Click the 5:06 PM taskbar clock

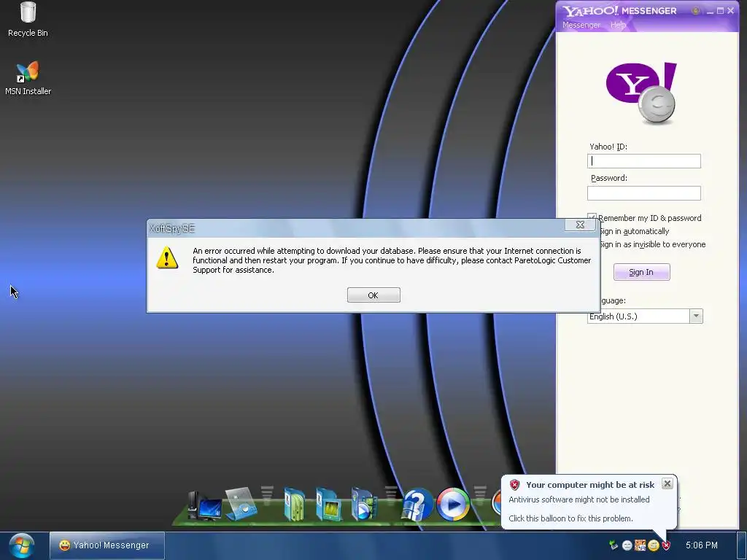701,545
